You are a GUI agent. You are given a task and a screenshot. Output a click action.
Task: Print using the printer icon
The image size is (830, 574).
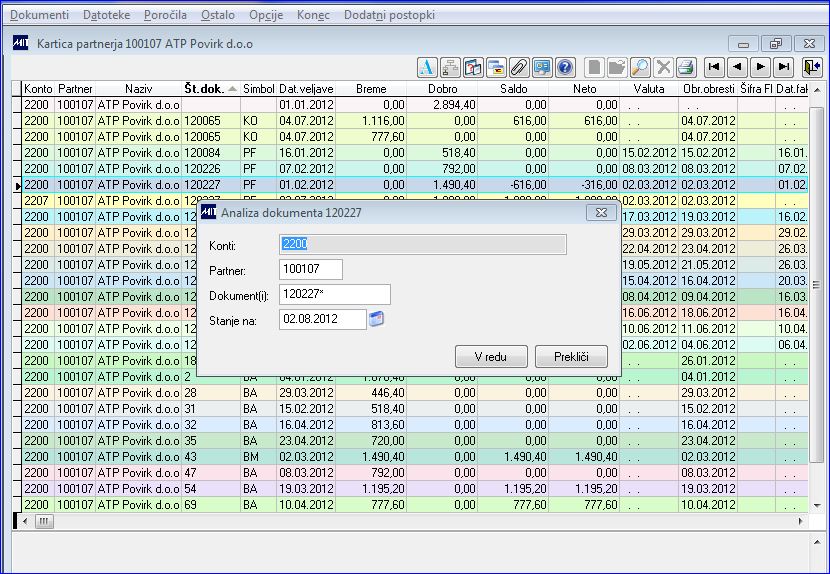point(685,67)
